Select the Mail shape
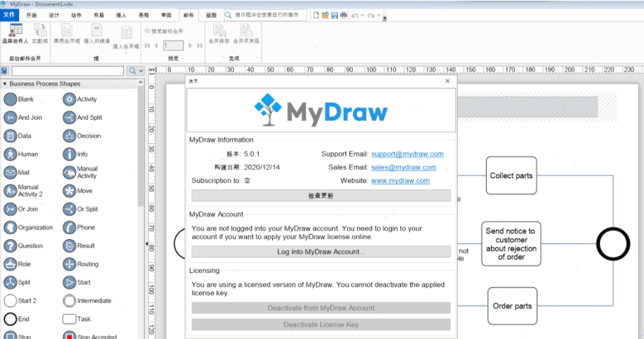The height and width of the screenshot is (339, 644). [16, 172]
